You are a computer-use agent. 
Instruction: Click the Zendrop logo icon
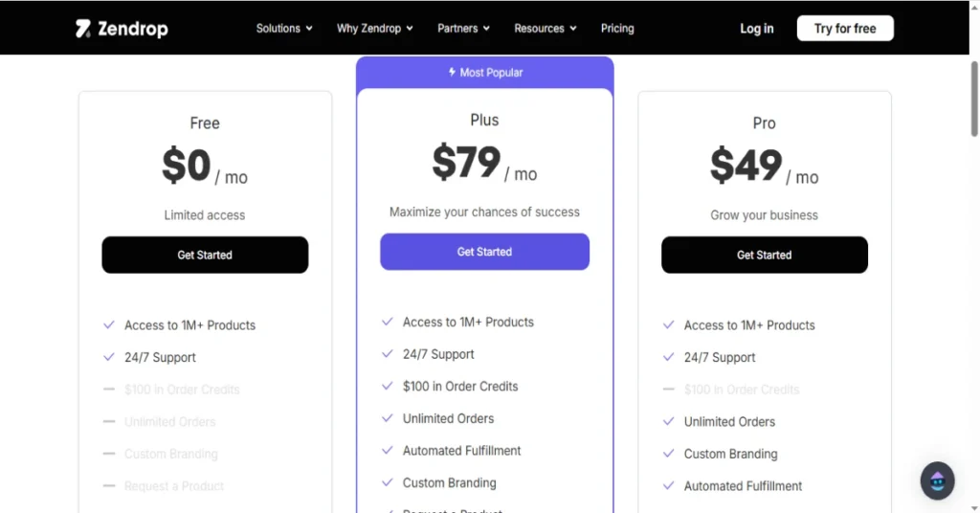[x=83, y=29]
